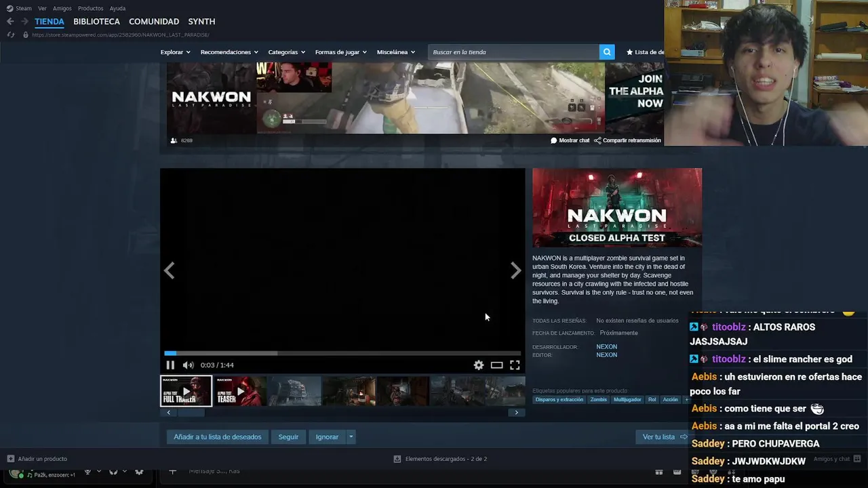
Task: Expand the Recomendaciones dropdown
Action: click(x=229, y=52)
